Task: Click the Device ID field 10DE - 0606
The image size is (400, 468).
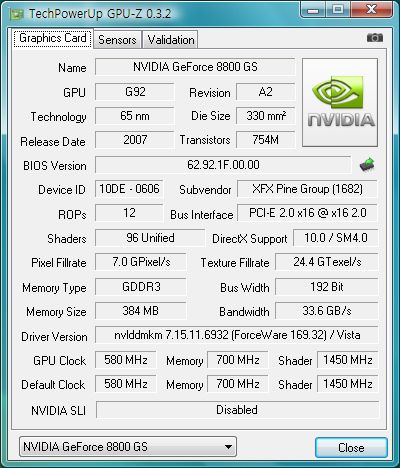Action: 129,189
